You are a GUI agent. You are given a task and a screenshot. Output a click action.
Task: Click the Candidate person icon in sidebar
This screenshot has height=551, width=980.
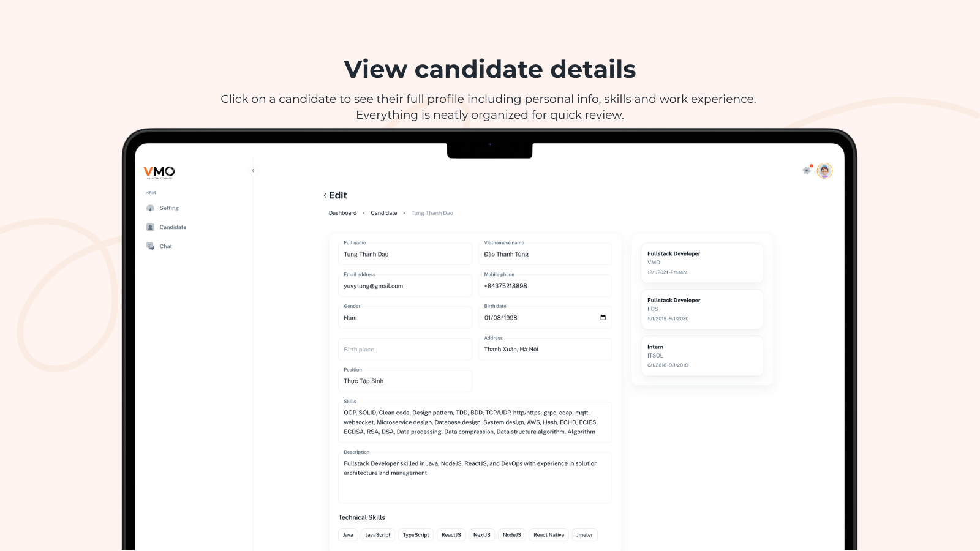pos(150,227)
